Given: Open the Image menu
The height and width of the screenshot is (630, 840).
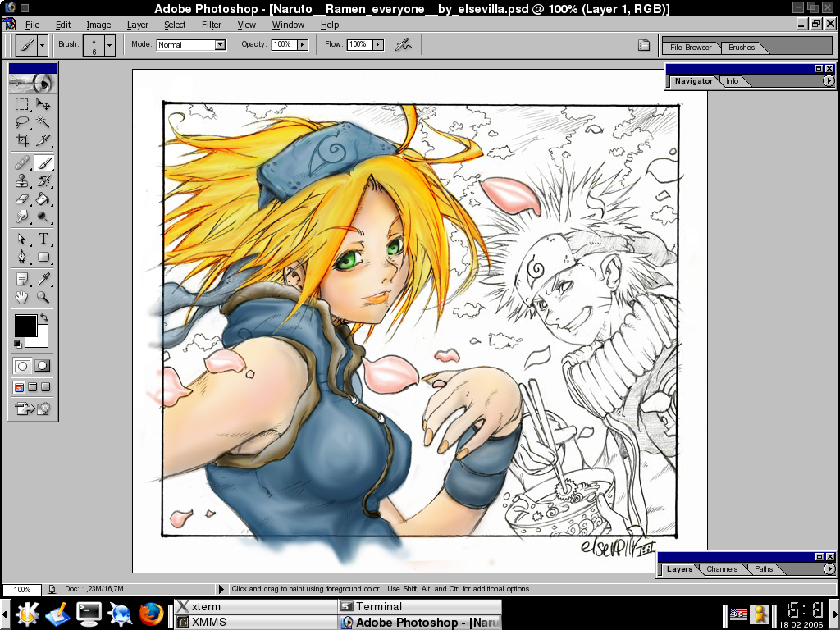Looking at the screenshot, I should pos(98,25).
